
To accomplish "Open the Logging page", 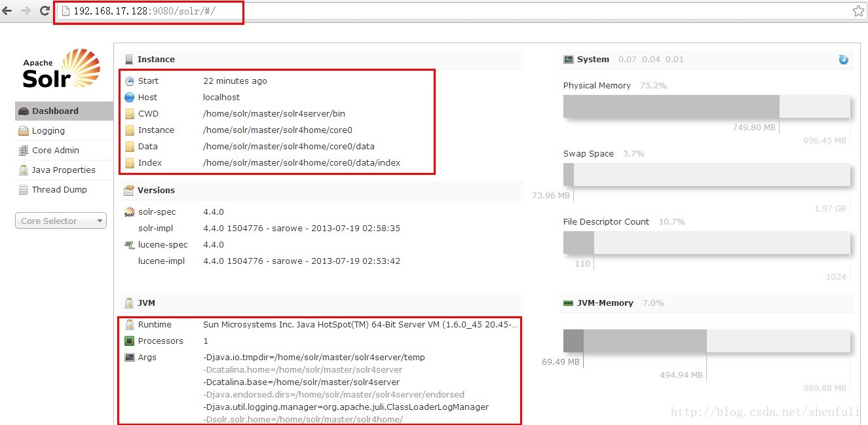I will click(64, 130).
